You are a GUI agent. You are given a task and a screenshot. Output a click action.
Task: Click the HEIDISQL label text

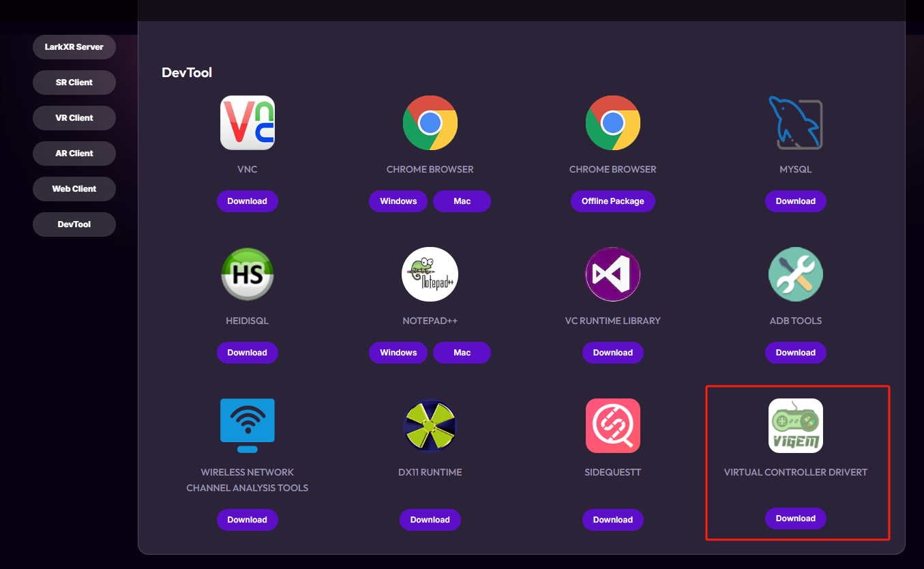(248, 321)
